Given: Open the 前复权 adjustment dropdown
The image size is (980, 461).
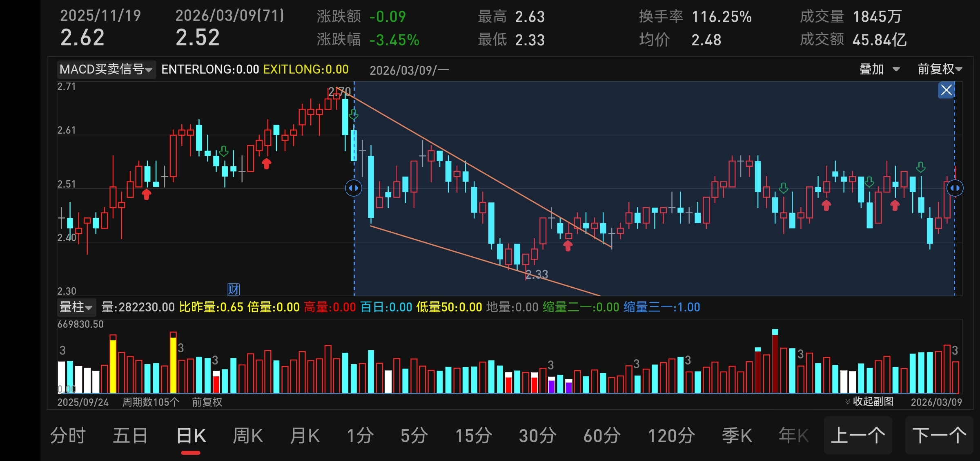Looking at the screenshot, I should tap(939, 69).
